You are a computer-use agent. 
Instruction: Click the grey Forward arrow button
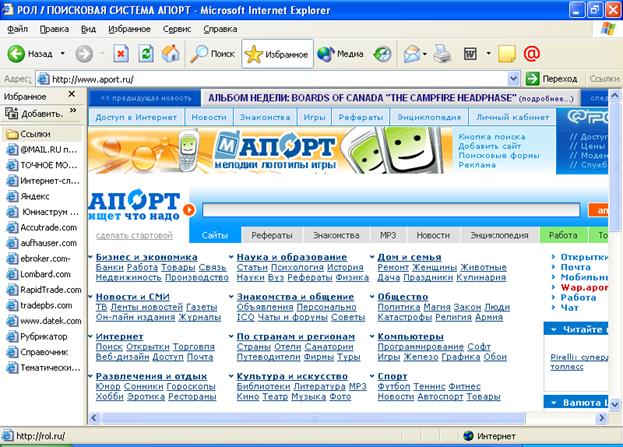point(84,54)
